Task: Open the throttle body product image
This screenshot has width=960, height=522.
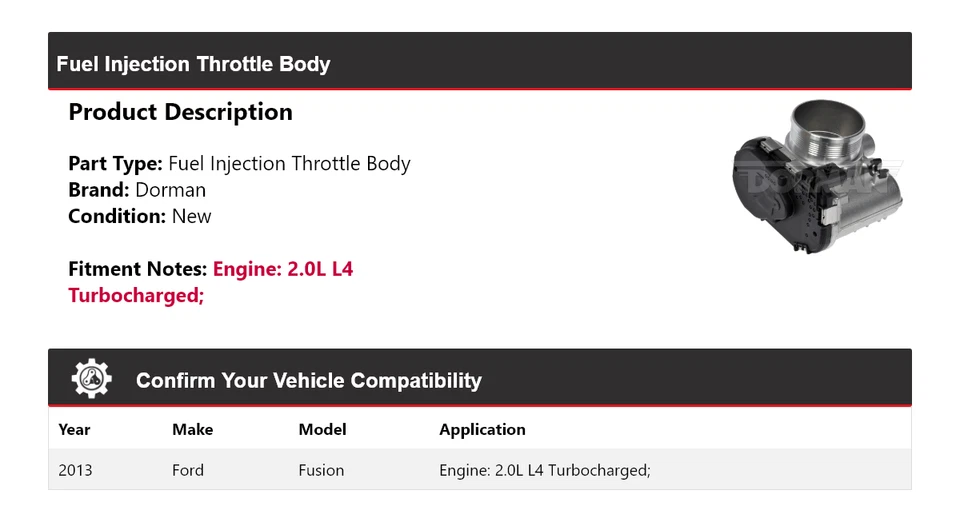Action: click(x=818, y=180)
